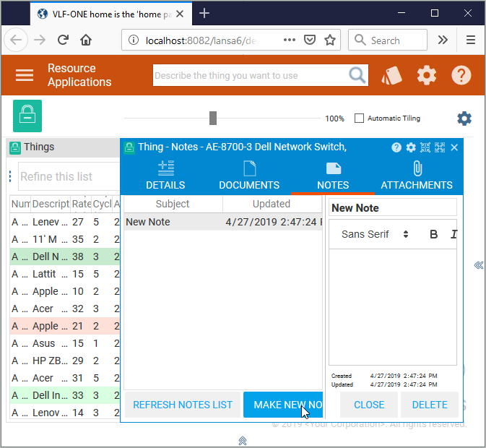Click the zoom slider handle at 100%
486x448 pixels.
coord(213,118)
